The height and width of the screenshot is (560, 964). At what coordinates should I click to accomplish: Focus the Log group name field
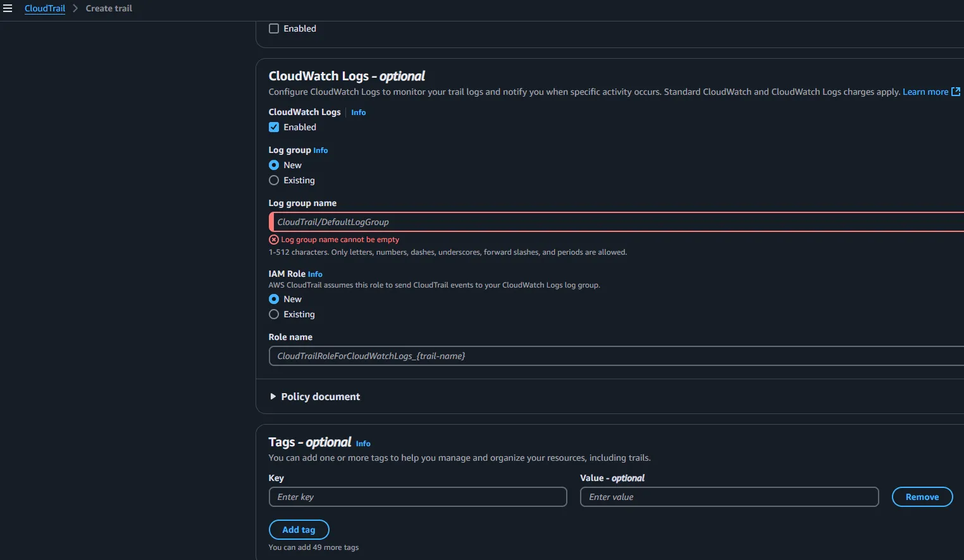pyautogui.click(x=617, y=222)
